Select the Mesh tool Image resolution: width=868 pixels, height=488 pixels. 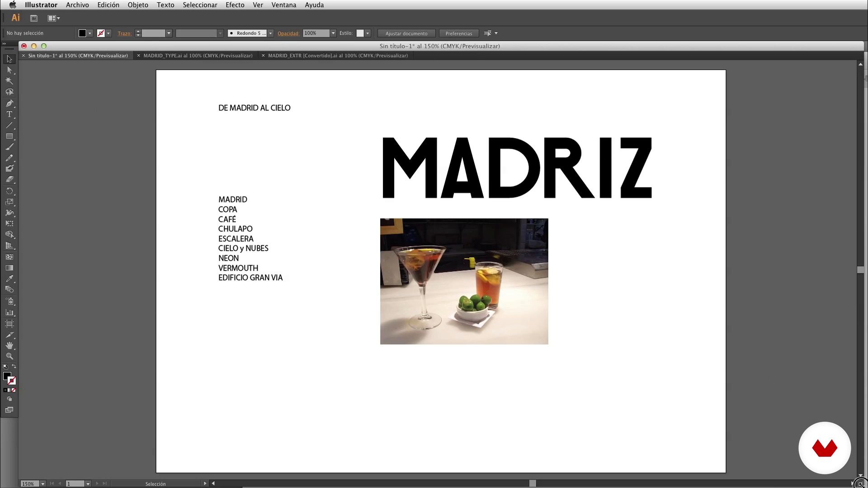click(x=9, y=257)
